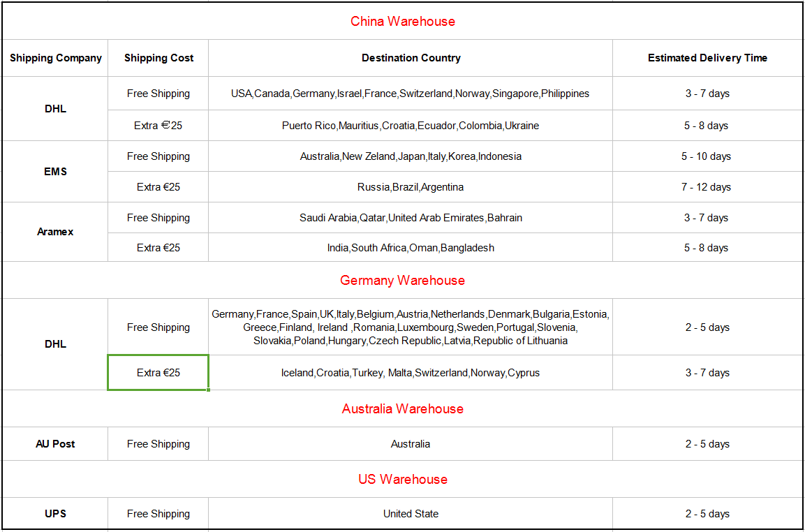Screen dimensions: 805x532
Task: Click the fill handle of the highlighted cell
Action: [208, 390]
